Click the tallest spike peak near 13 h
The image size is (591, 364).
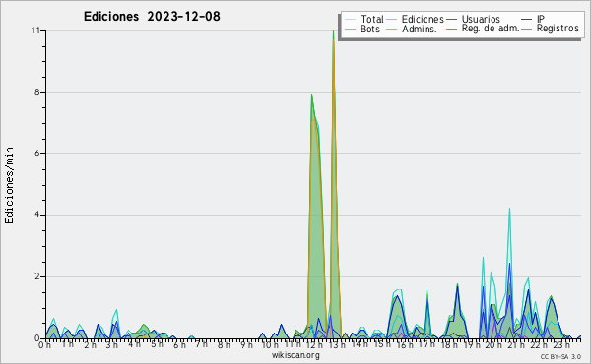(x=333, y=31)
